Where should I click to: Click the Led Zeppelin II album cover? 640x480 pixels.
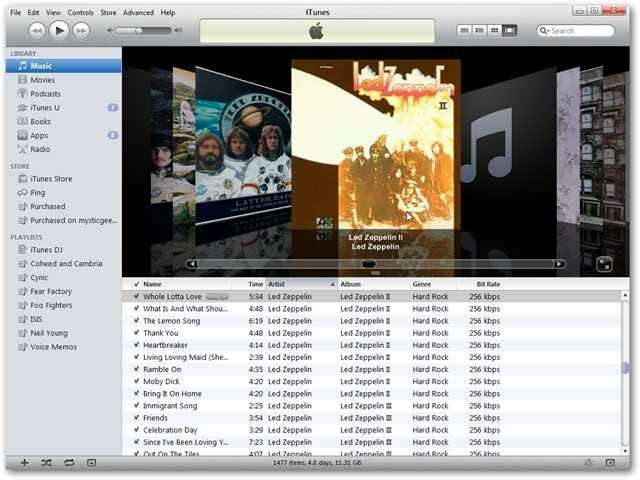click(376, 145)
